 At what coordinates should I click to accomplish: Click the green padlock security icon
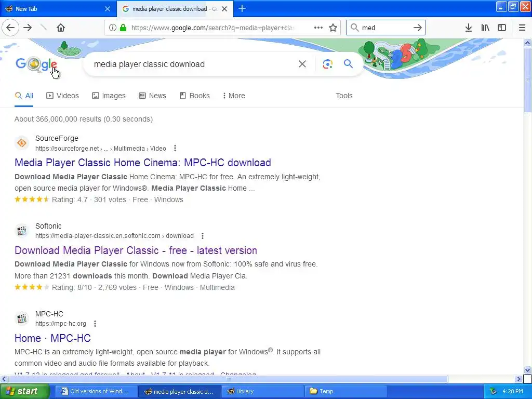(123, 28)
